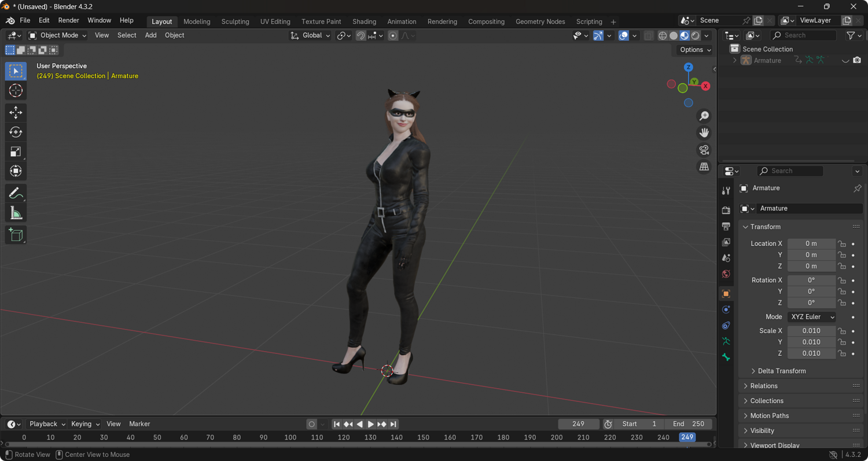Screen dimensions: 868x461
Task: Toggle Armature render camera icon in outliner
Action: point(857,61)
